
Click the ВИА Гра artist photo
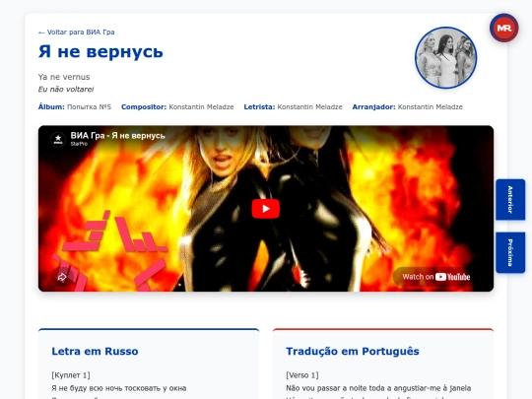click(x=446, y=58)
